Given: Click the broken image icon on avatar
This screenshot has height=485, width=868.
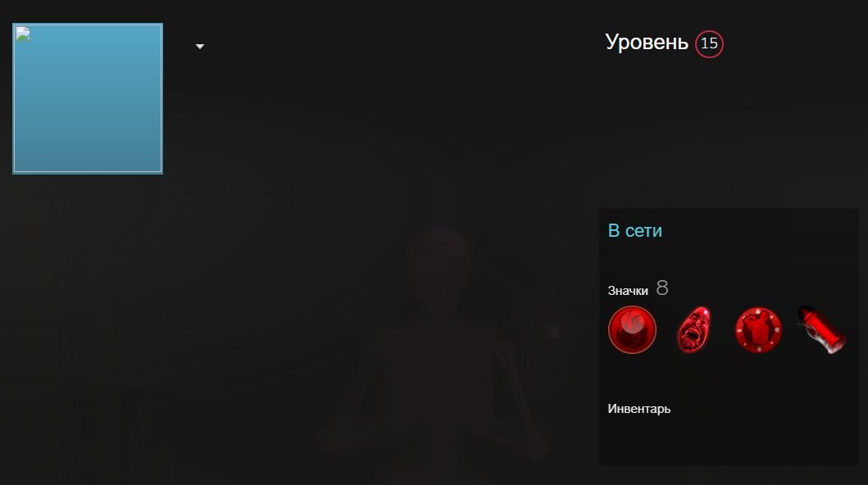Looking at the screenshot, I should coord(23,34).
